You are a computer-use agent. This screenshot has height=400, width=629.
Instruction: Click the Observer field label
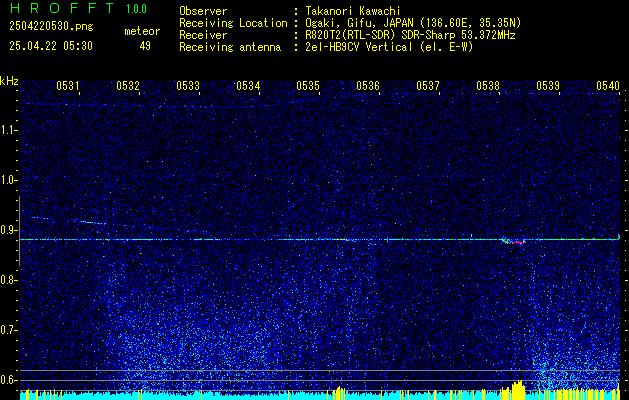pyautogui.click(x=203, y=12)
